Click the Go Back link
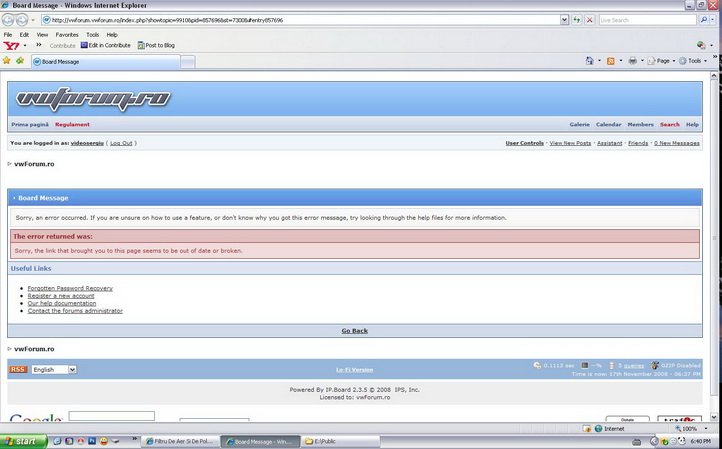Viewport: 722px width, 449px height. (x=354, y=330)
